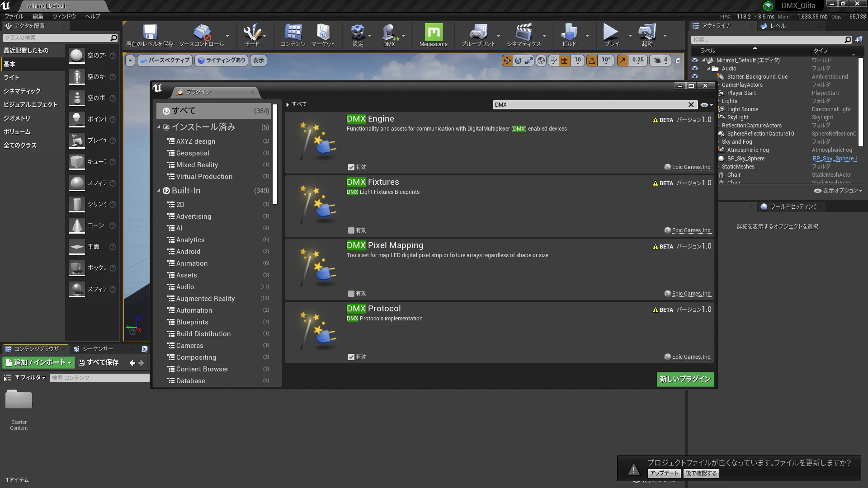Open the Play options dropdown arrow
Screen dimensions: 868x488
[x=630, y=36]
